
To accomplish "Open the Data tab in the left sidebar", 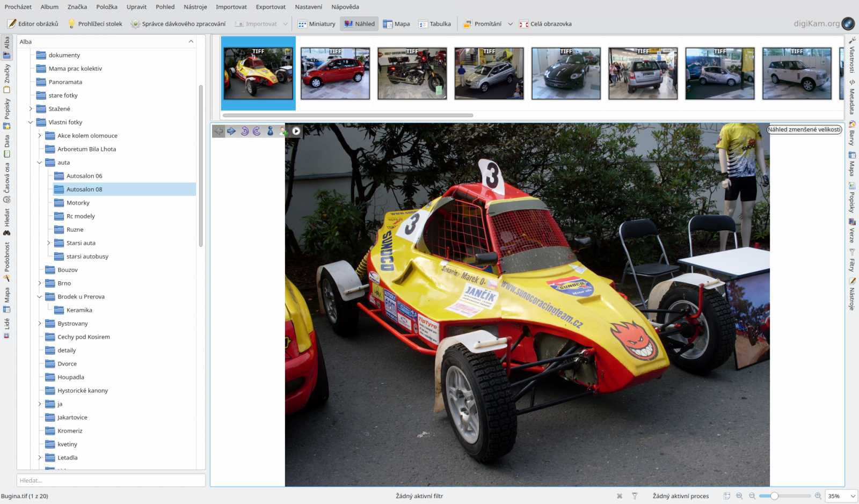I will tap(7, 147).
